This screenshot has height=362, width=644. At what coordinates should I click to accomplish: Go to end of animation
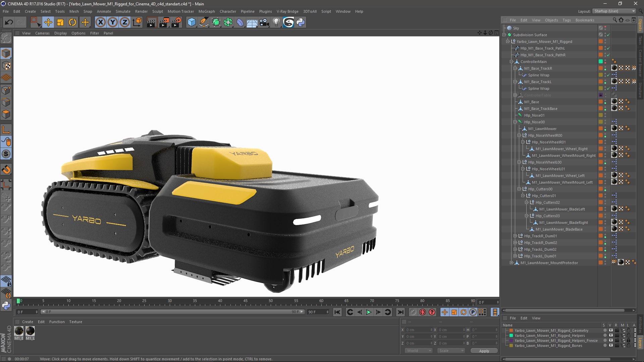click(400, 312)
